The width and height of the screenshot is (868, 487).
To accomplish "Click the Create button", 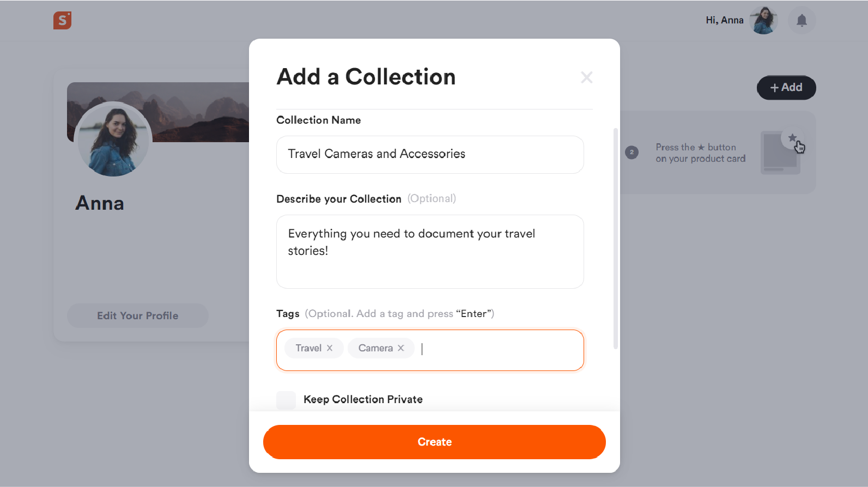I will point(434,442).
